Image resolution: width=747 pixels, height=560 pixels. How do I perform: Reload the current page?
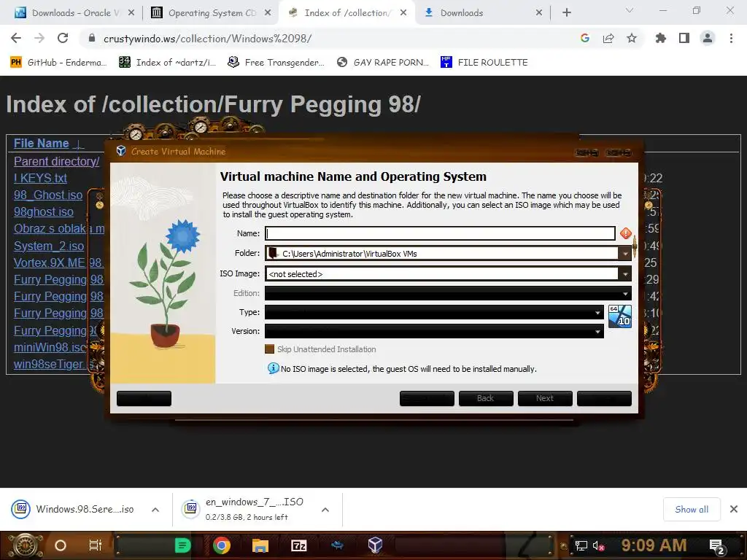(63, 39)
